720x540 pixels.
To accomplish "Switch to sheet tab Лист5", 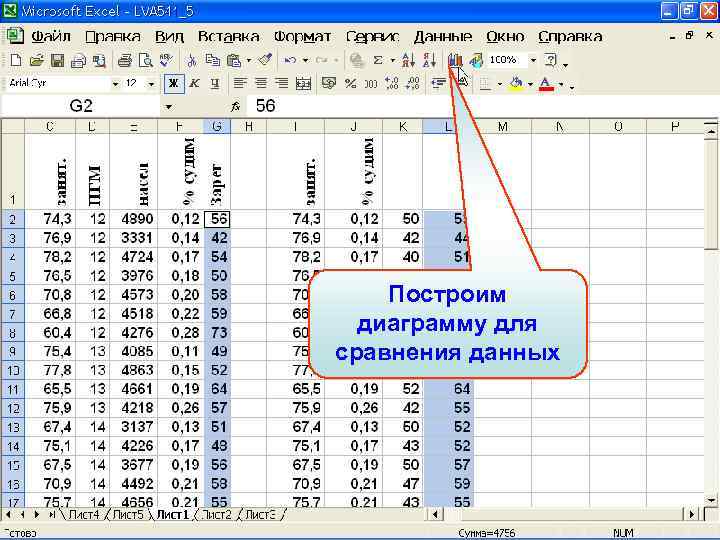I will click(128, 515).
